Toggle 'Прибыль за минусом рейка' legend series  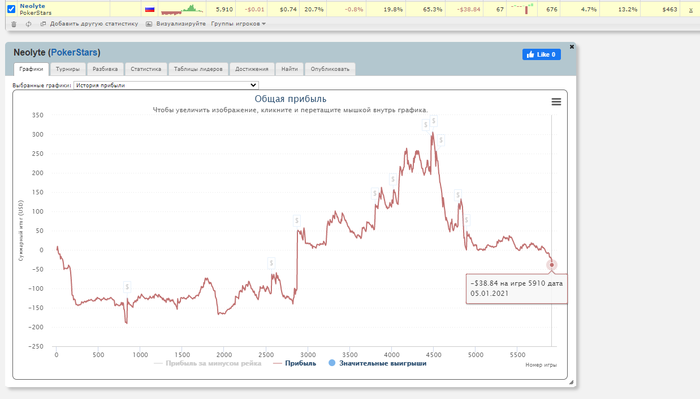tap(208, 363)
